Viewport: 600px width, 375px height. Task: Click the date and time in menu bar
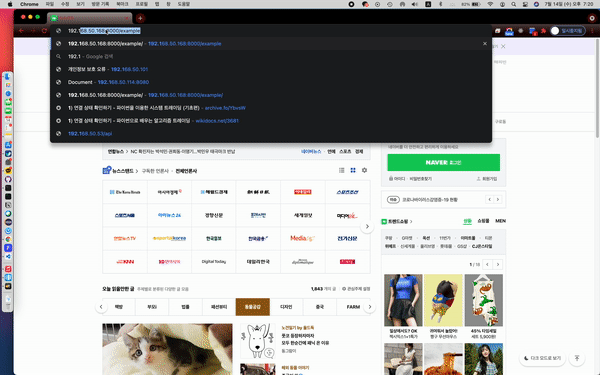point(569,4)
